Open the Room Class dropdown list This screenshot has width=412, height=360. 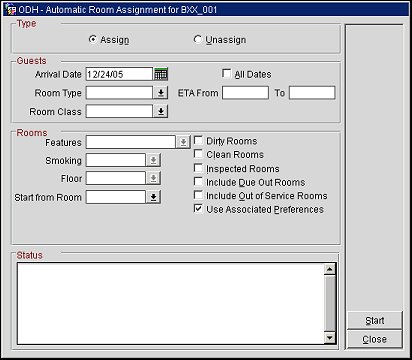click(160, 111)
